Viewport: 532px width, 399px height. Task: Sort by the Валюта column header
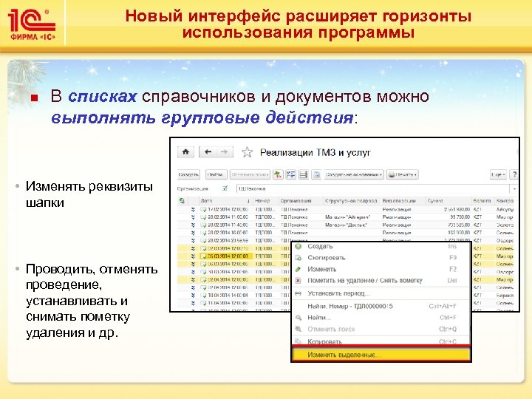point(483,201)
